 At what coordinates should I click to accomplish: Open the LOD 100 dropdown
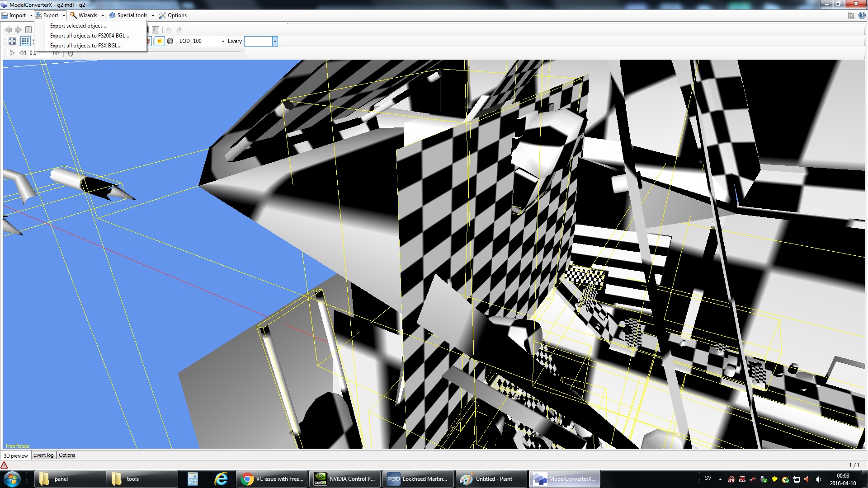223,41
